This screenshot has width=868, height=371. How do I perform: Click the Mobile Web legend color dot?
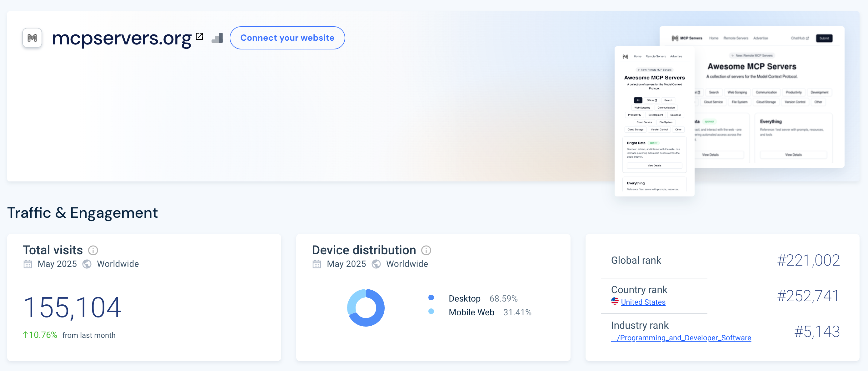point(431,311)
